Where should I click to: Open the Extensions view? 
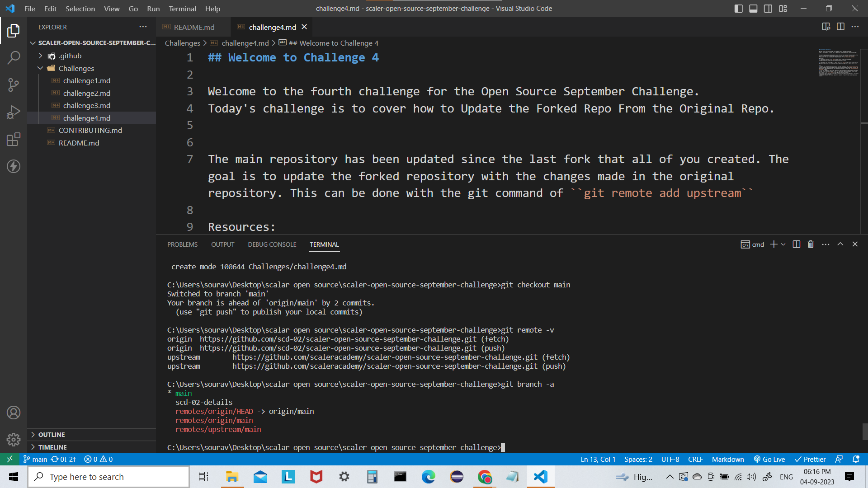[x=14, y=139]
